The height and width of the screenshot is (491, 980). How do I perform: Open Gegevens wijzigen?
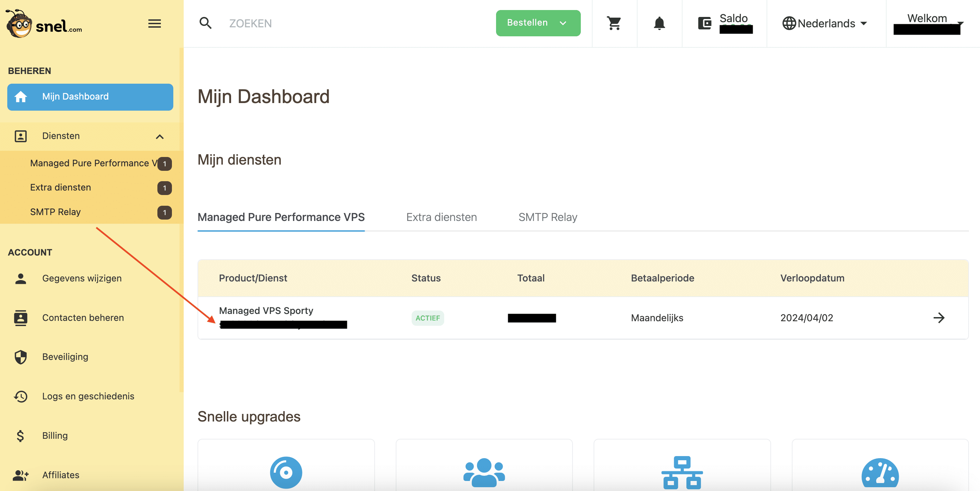82,278
